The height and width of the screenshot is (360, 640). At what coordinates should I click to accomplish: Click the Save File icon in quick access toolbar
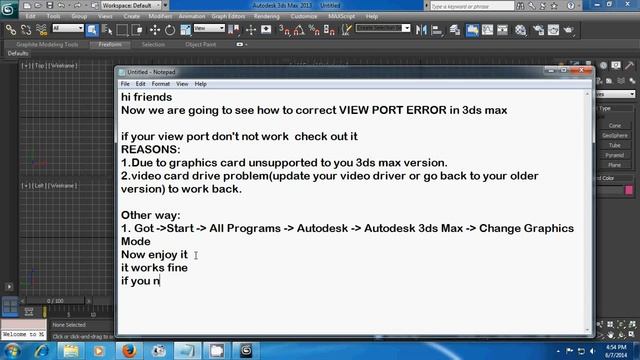[50, 5]
